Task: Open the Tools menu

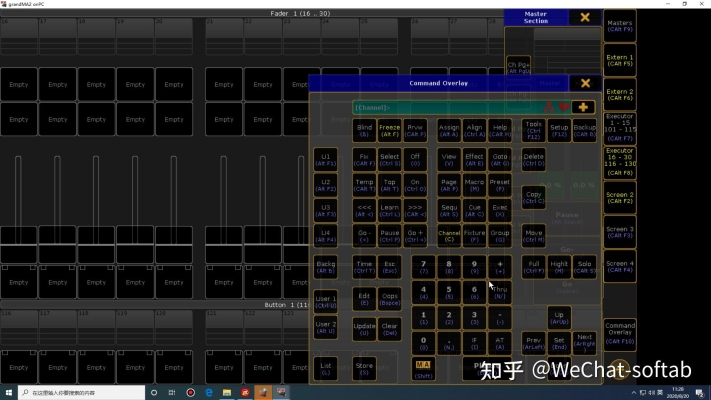Action: click(x=534, y=130)
